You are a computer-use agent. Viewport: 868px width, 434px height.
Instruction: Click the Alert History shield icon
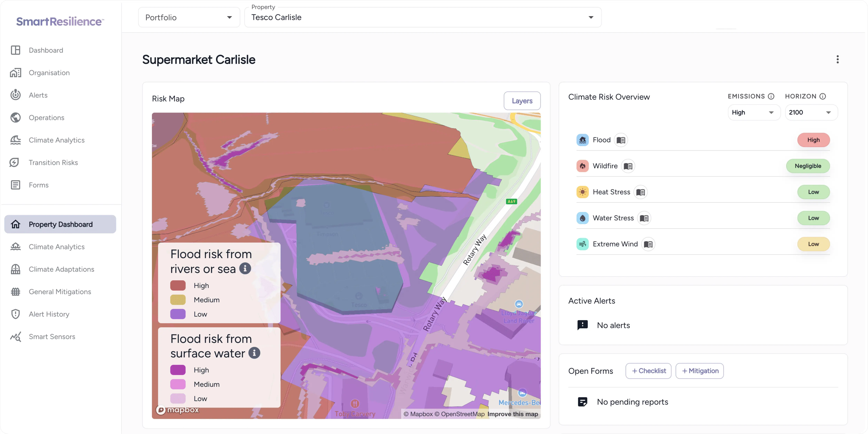pyautogui.click(x=15, y=314)
